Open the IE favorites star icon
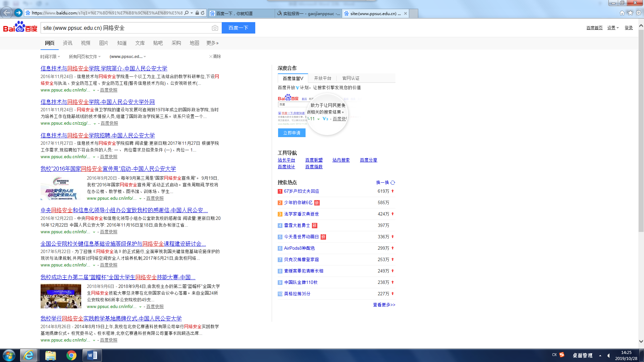 pyautogui.click(x=630, y=13)
